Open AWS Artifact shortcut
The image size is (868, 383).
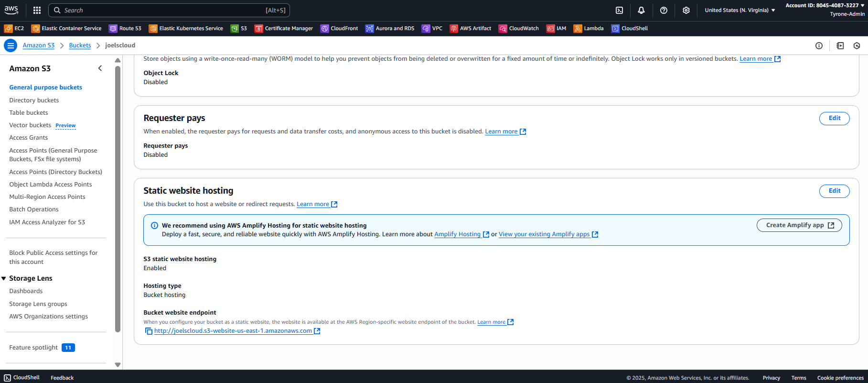click(471, 28)
